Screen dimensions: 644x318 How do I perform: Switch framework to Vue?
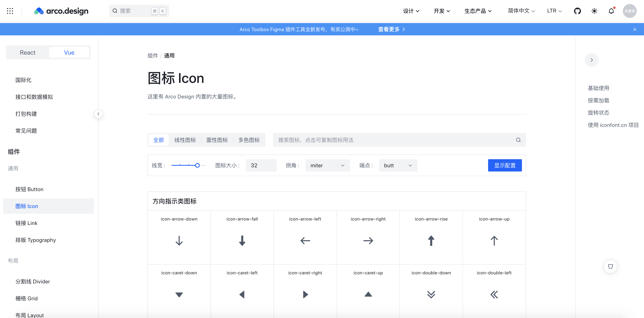(x=69, y=52)
